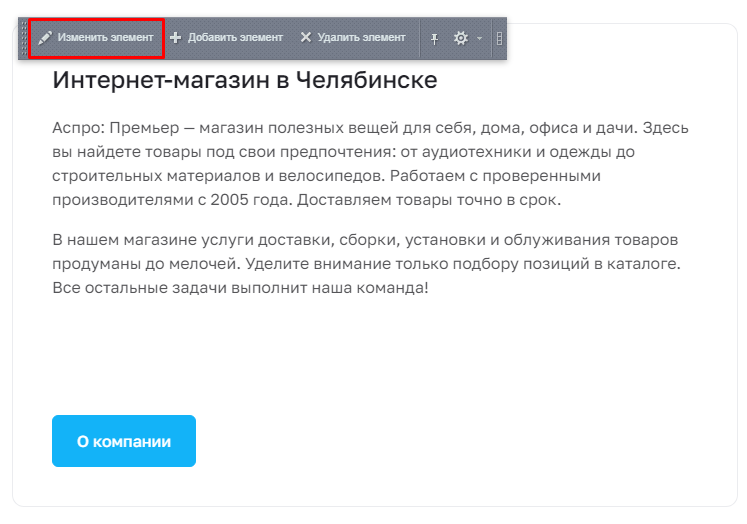Click the paragraph starting 'Аспро: Премьер'
This screenshot has height=524, width=747.
[370, 164]
